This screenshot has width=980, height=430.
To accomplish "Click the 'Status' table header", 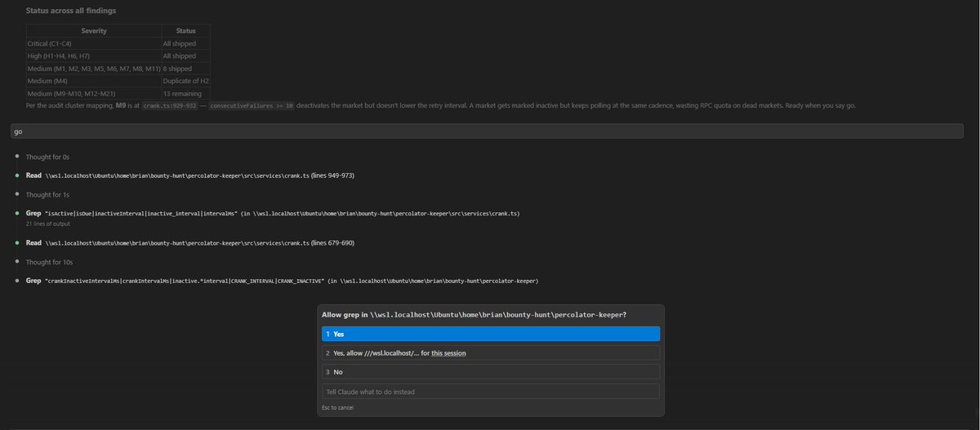I will coord(185,31).
